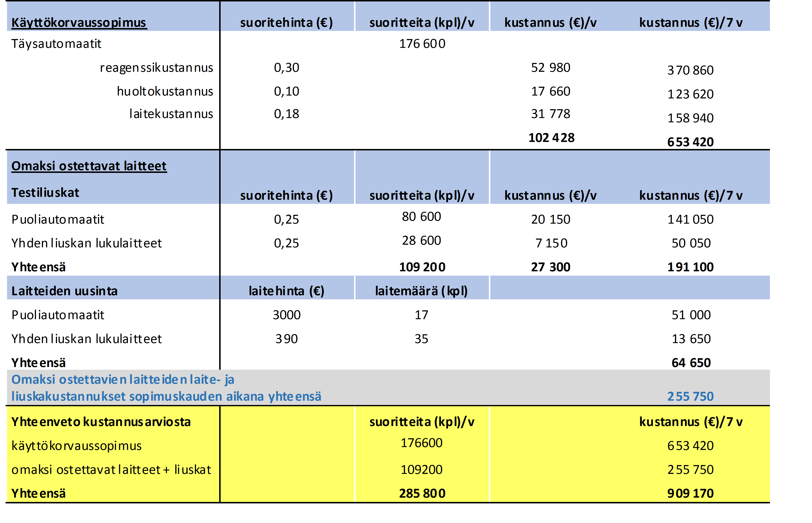Select the "reagenssikustannus" label
Viewport: 812px width, 523px height.
tap(156, 68)
